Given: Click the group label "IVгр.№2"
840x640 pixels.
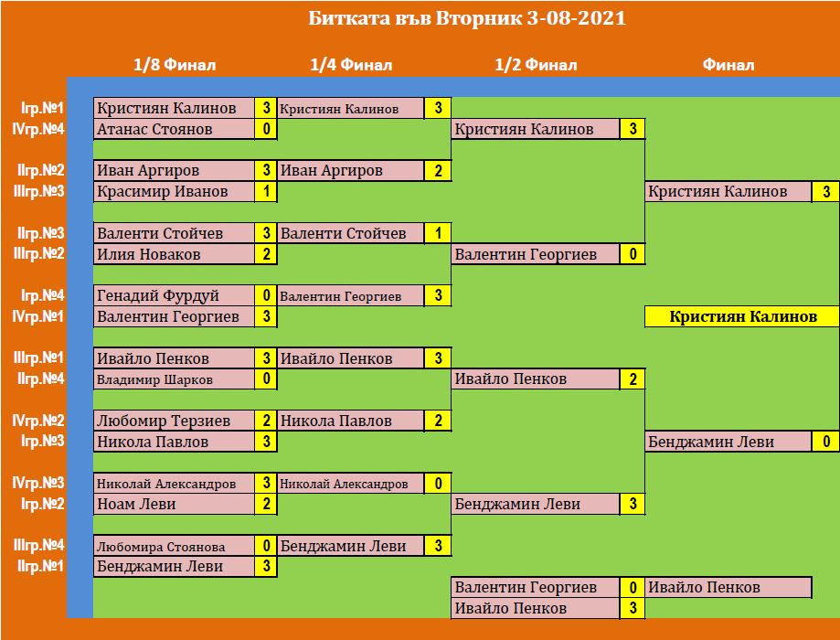Looking at the screenshot, I should pos(38,421).
